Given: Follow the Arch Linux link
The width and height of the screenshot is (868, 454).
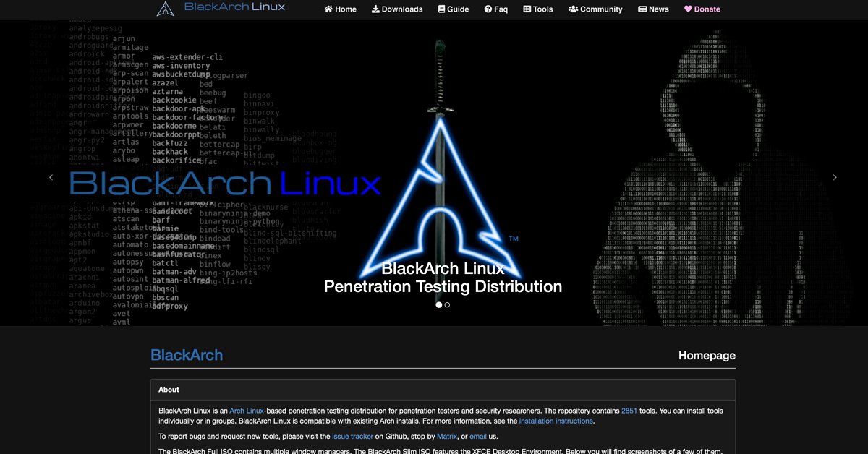Looking at the screenshot, I should coord(247,411).
